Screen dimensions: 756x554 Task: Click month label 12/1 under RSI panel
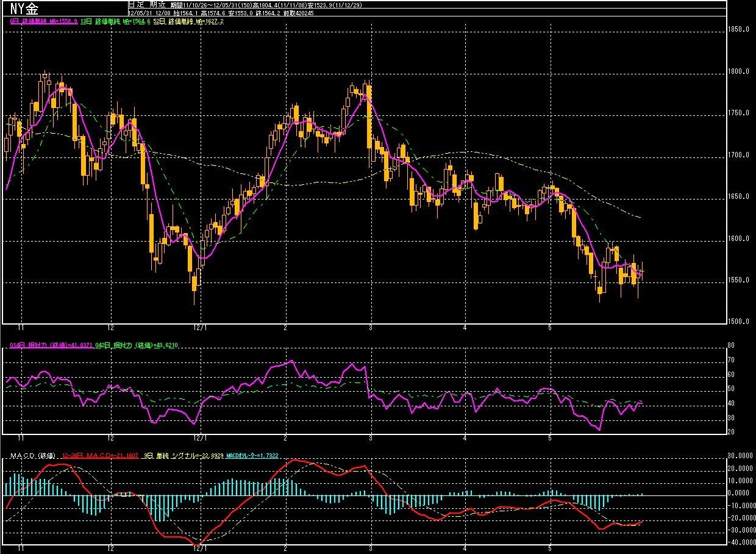pyautogui.click(x=201, y=437)
